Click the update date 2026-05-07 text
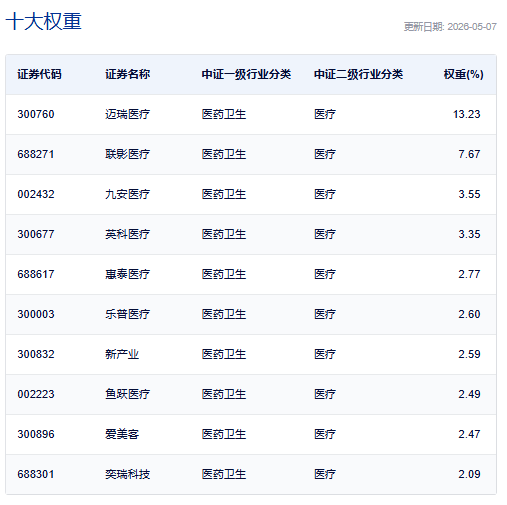 click(x=472, y=27)
